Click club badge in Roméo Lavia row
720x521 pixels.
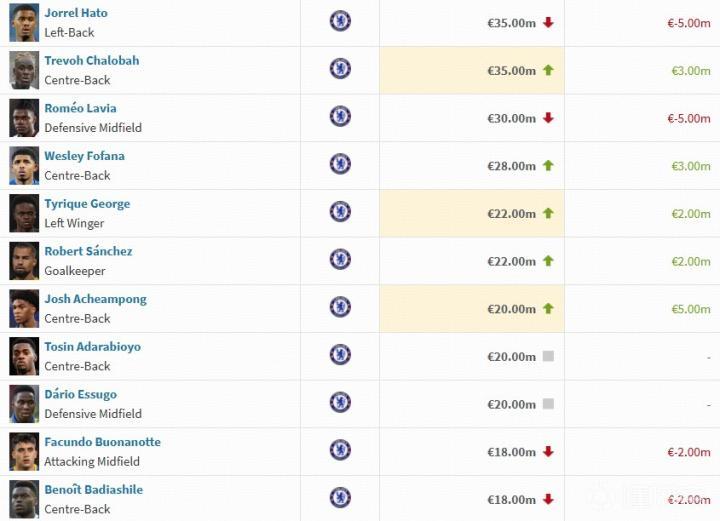coord(340,116)
